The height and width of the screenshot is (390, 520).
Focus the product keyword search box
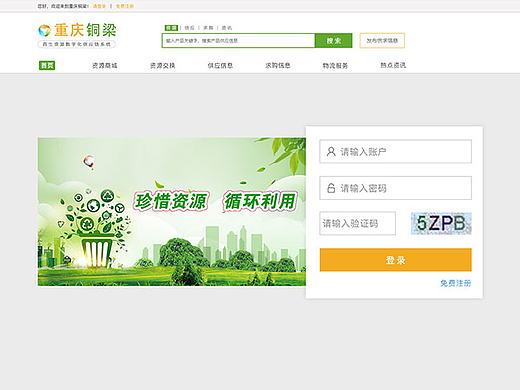point(238,41)
